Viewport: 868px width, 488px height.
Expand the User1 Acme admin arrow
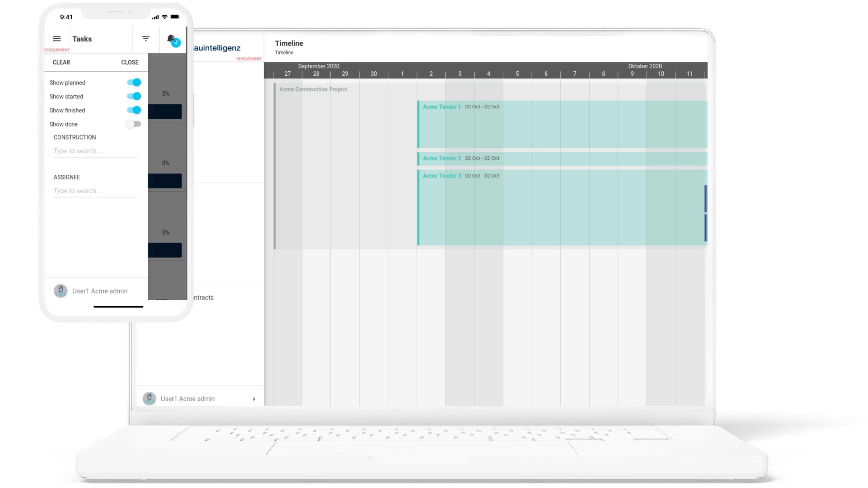254,399
